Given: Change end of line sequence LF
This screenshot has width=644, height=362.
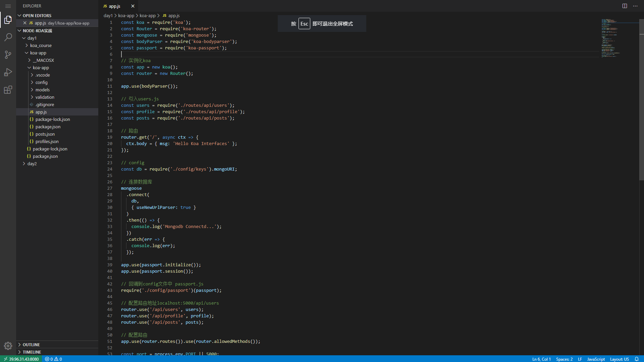Looking at the screenshot, I should pos(580,359).
